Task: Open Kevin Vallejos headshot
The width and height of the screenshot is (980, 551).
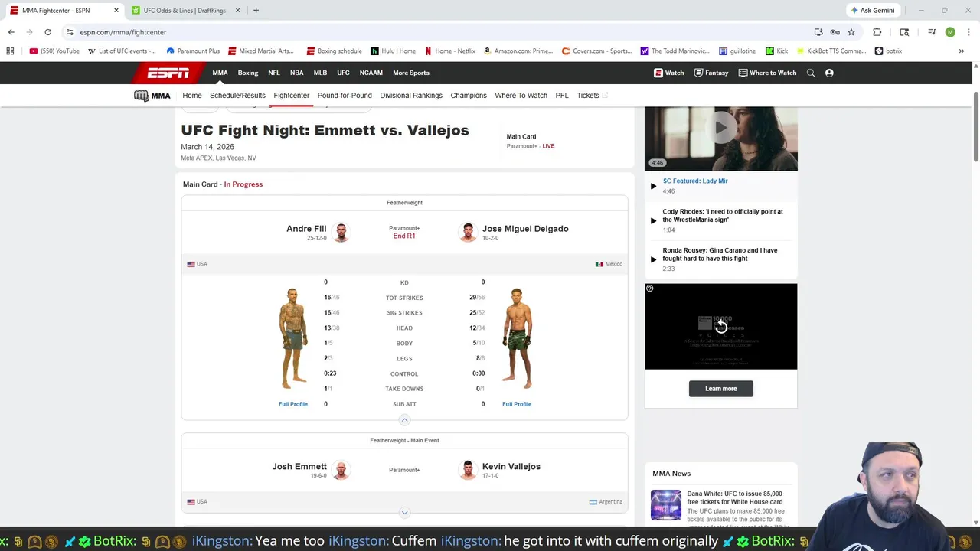Action: [x=468, y=470]
